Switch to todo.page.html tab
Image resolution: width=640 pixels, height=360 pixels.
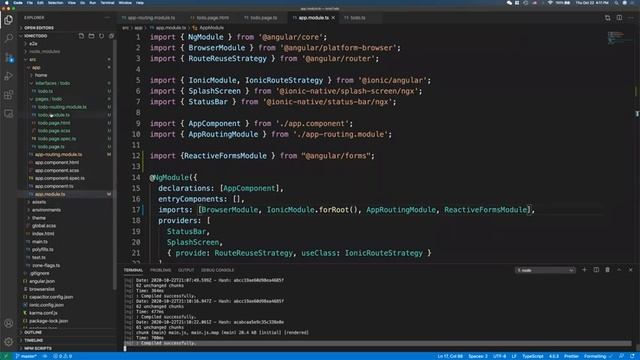click(x=212, y=18)
